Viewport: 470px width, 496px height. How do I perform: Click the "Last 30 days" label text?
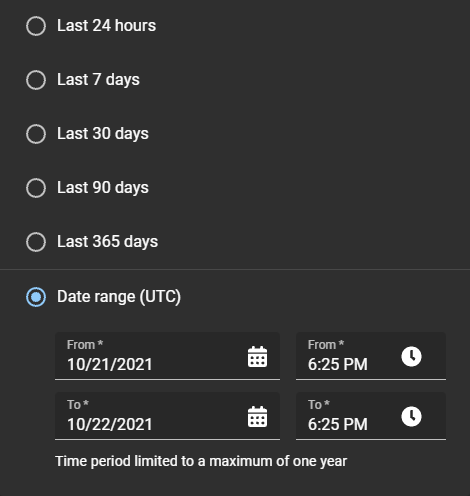103,134
